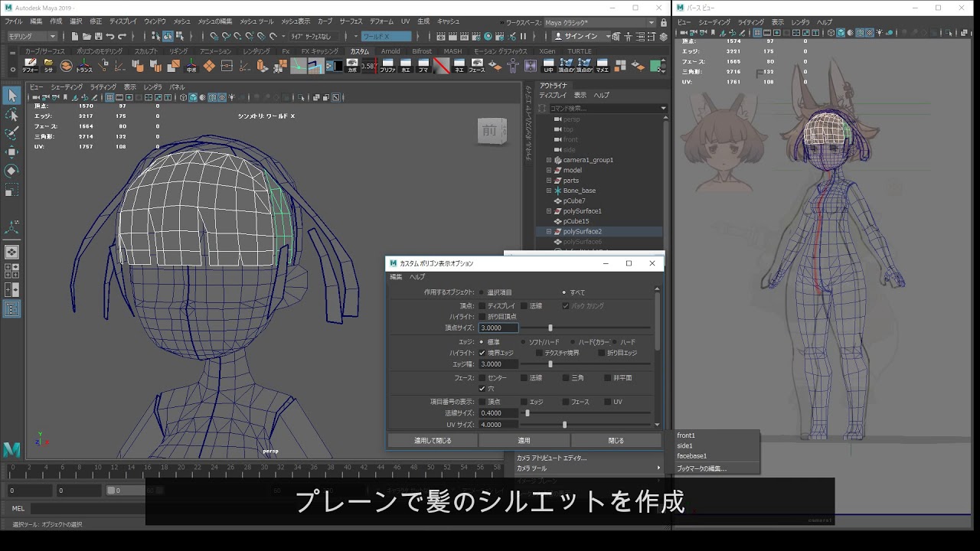Select the すべて radio button
Viewport: 980px width, 551px height.
[x=564, y=292]
